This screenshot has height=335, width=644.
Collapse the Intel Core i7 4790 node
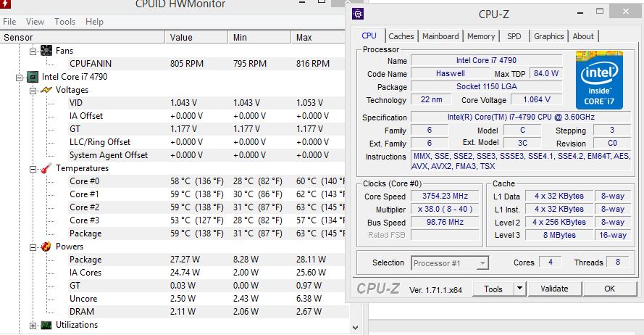pyautogui.click(x=19, y=78)
